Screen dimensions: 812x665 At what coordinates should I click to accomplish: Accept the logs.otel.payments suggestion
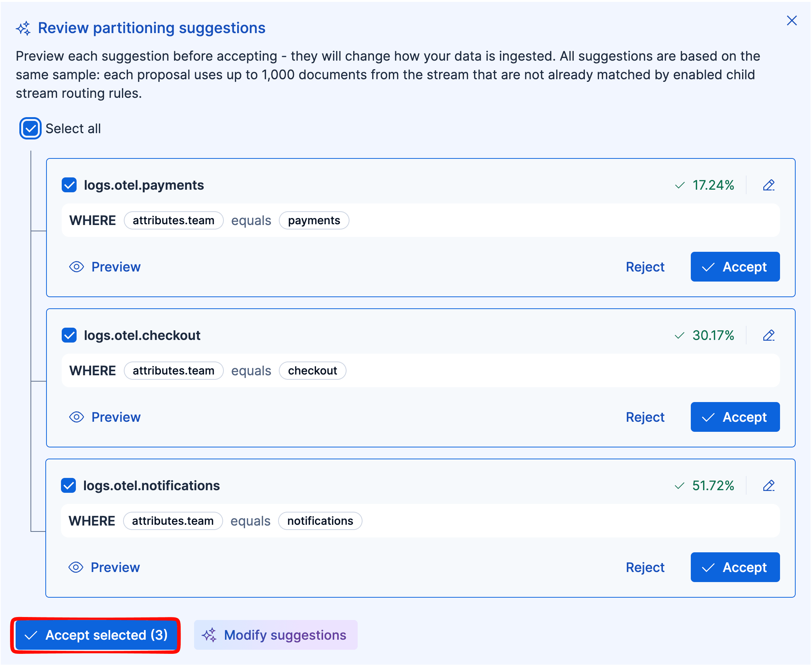point(735,267)
